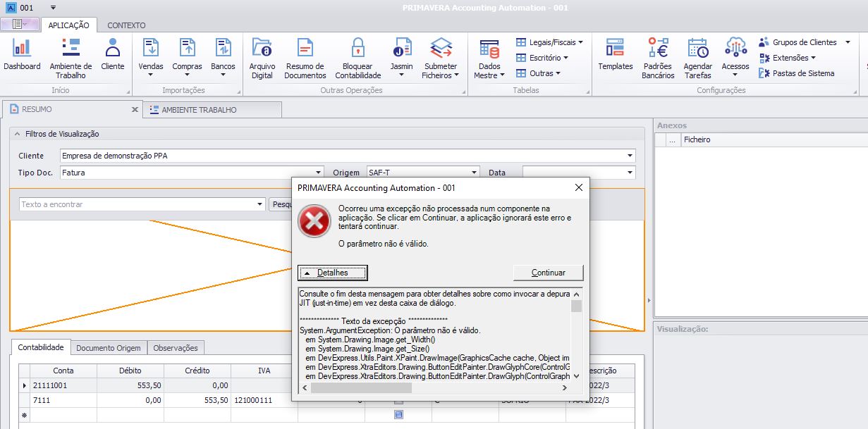Expand the Início group dialog launcher
Image resolution: width=868 pixels, height=429 pixels.
(x=128, y=92)
